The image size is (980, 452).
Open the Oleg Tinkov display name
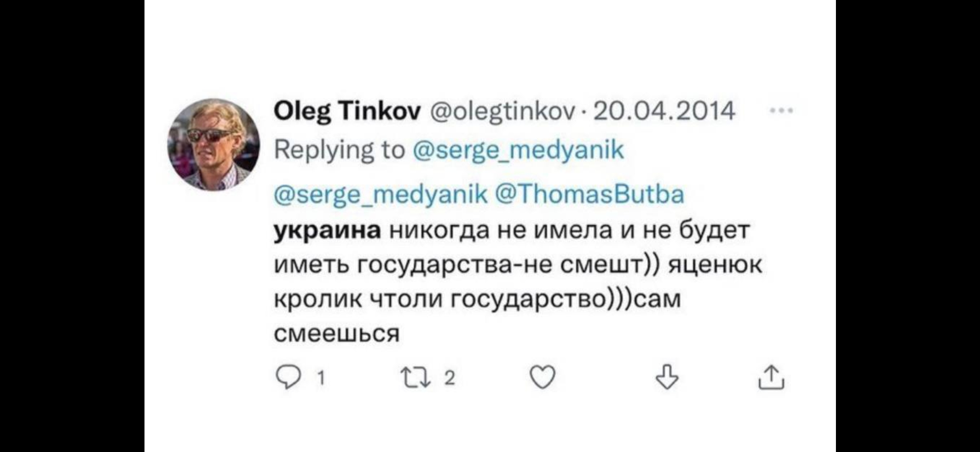pos(347,112)
